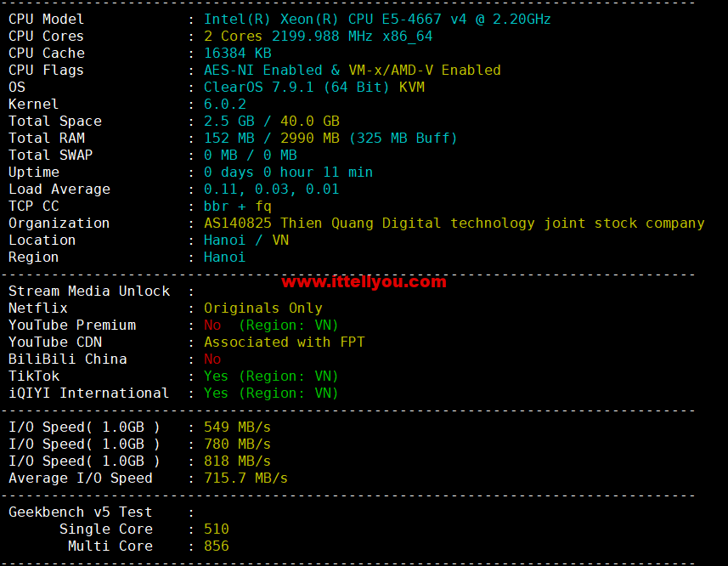Click the TikTok Yes result

pos(216,376)
